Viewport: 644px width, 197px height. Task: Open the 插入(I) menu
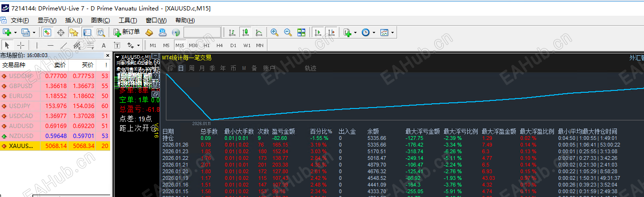(73, 20)
